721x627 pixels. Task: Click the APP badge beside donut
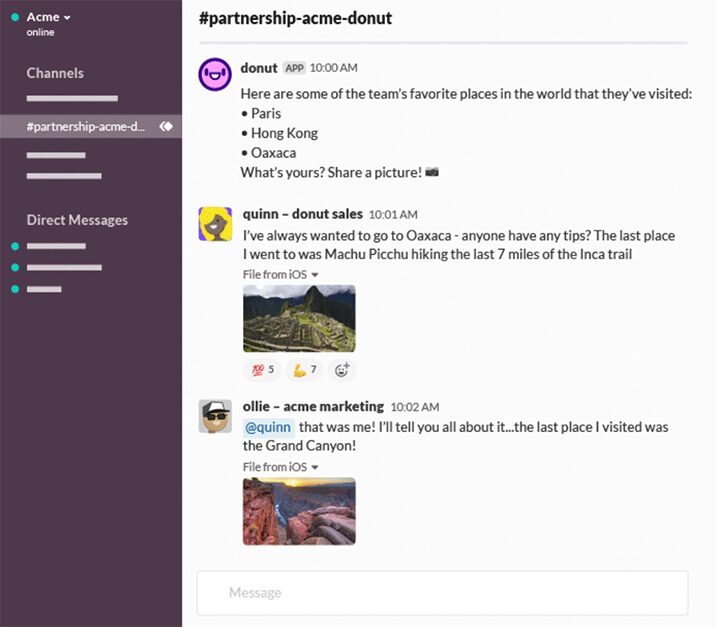tap(294, 68)
